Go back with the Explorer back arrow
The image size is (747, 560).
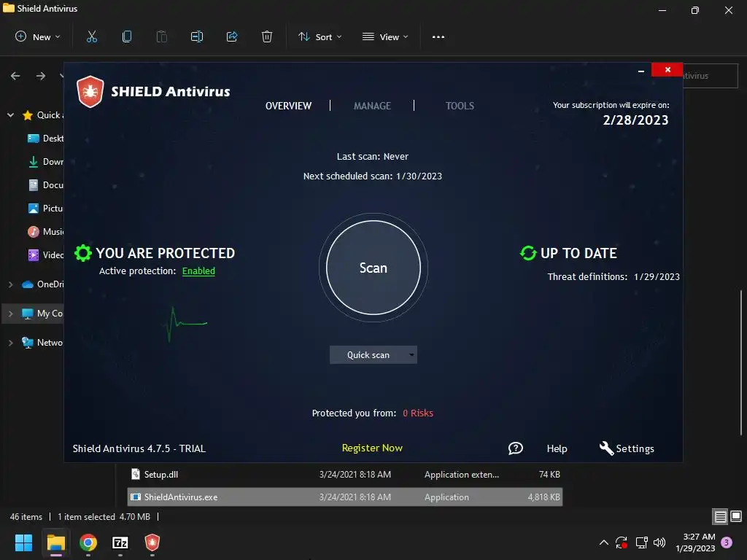(15, 76)
